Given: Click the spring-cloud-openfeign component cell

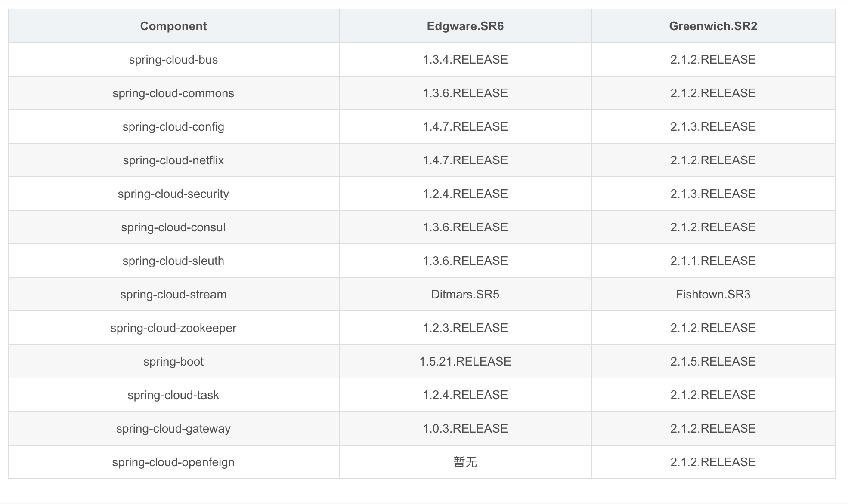Looking at the screenshot, I should pyautogui.click(x=173, y=462).
